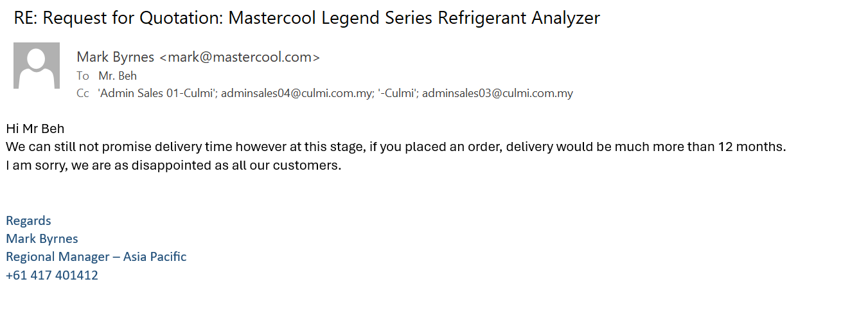Click the sender's gray avatar picture

37,66
